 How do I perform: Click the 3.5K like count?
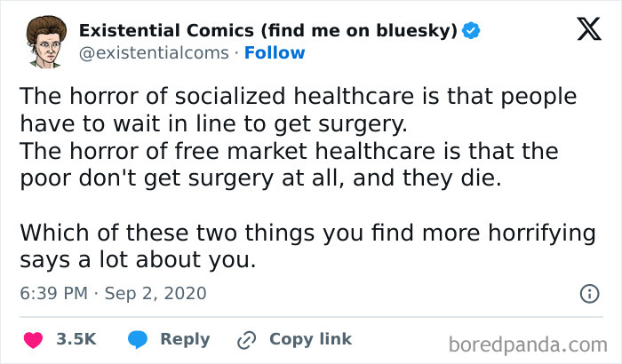(76, 339)
